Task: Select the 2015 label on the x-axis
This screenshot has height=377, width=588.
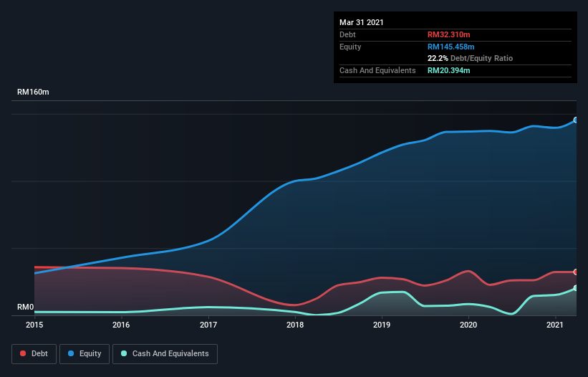Action: (x=34, y=325)
